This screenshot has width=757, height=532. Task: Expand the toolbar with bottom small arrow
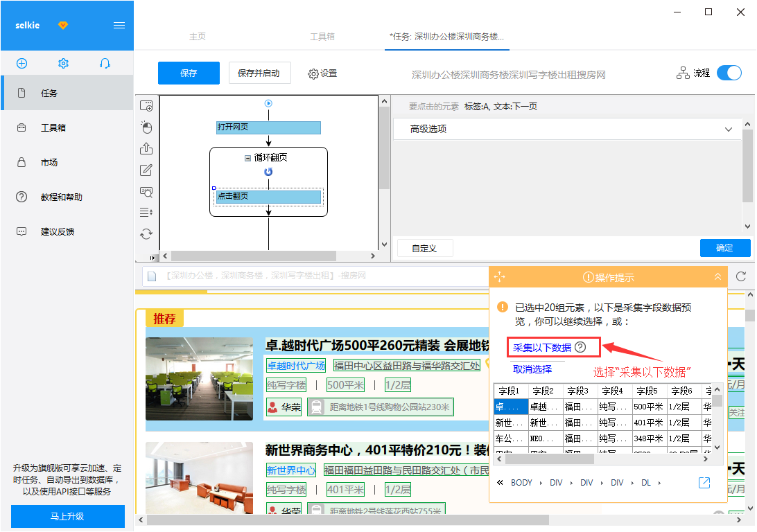153,258
